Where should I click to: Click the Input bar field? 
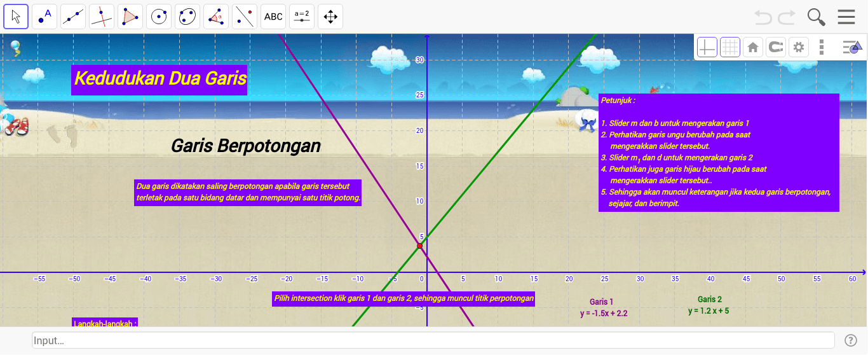pos(433,340)
